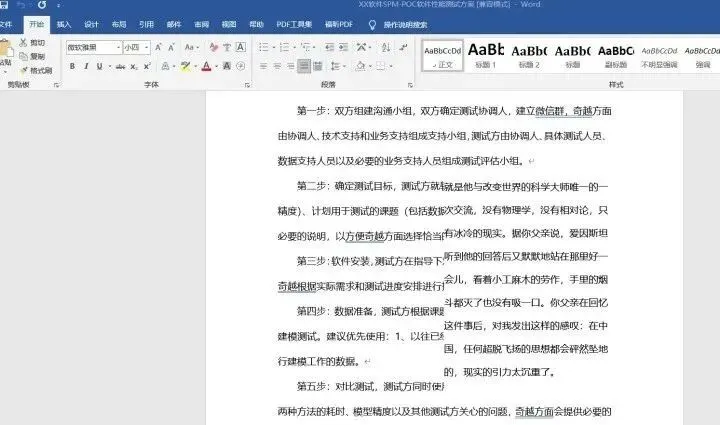
Task: Click distributed alignment icon
Action: [x=317, y=67]
